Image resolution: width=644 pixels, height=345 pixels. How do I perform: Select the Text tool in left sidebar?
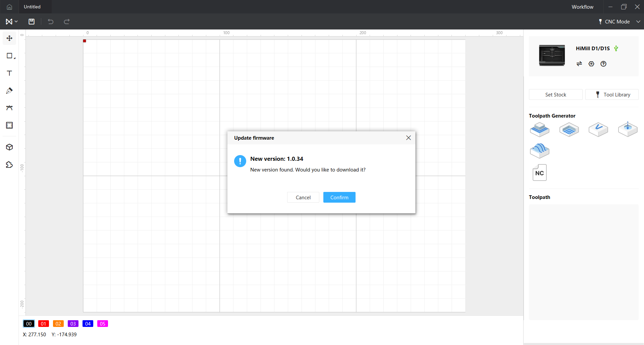[x=9, y=73]
